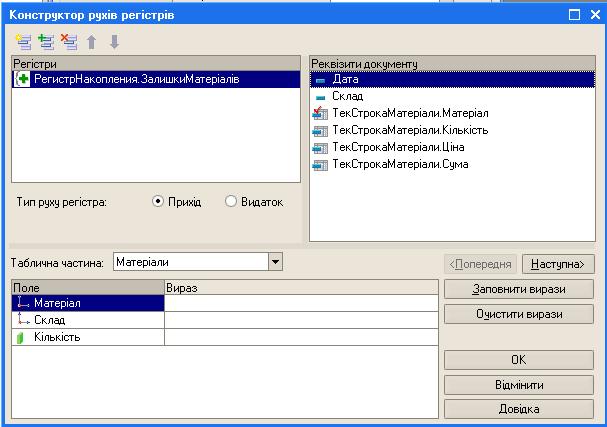Click dimension icon of Матеріал field
607x427 pixels.
[x=23, y=303]
